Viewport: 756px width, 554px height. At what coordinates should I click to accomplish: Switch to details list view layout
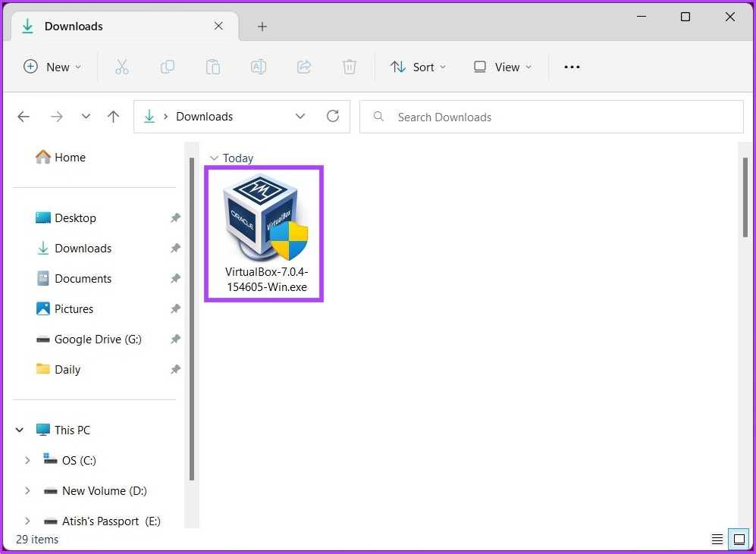pyautogui.click(x=717, y=540)
